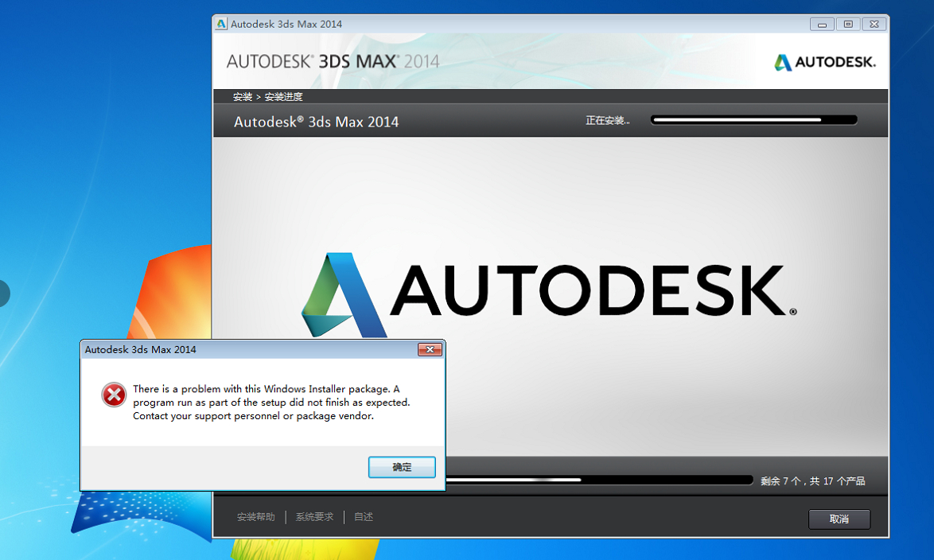The width and height of the screenshot is (934, 560).
Task: Open the 安装帮助 link
Action: point(256,517)
